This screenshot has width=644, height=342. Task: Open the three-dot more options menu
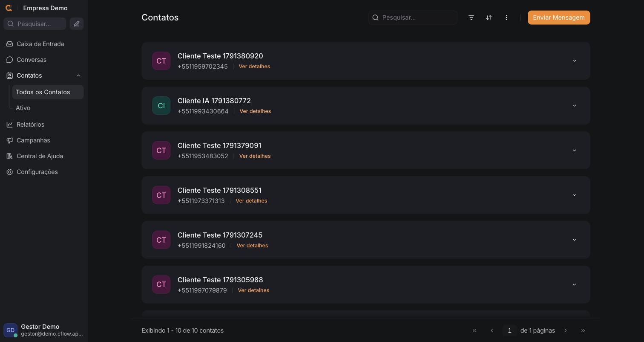point(506,17)
